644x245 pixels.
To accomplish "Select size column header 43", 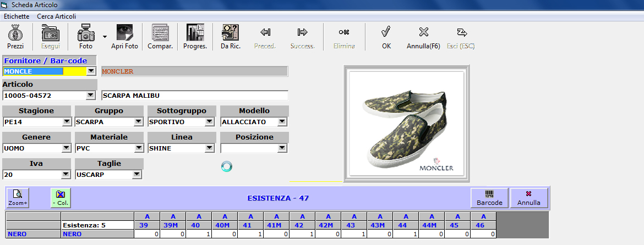I will (354, 225).
